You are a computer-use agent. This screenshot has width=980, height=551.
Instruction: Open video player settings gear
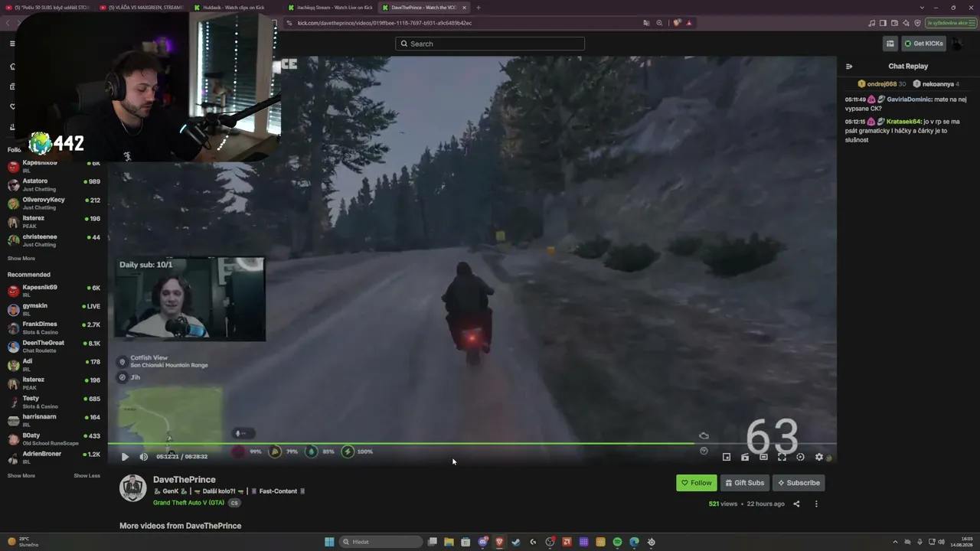point(818,457)
